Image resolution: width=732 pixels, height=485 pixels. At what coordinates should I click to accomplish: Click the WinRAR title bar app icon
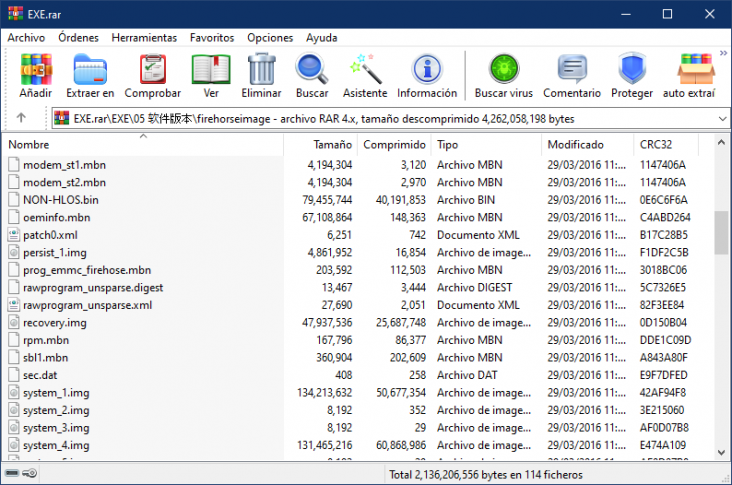point(15,14)
